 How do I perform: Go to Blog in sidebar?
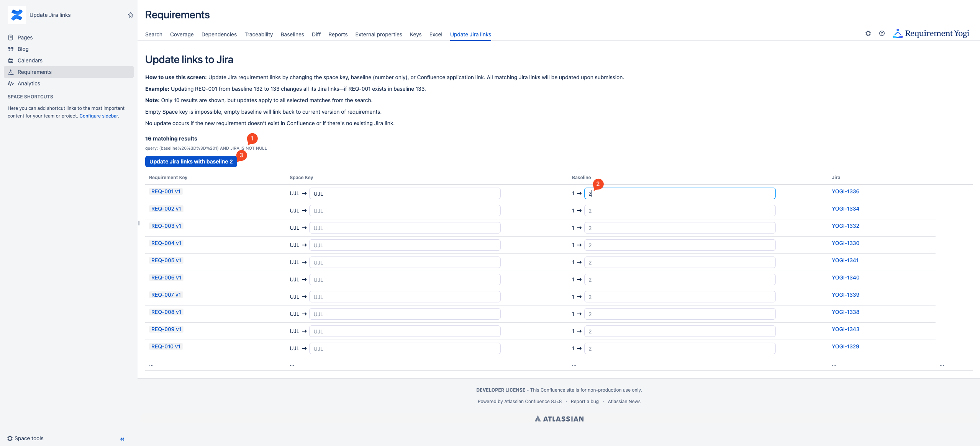pyautogui.click(x=23, y=49)
